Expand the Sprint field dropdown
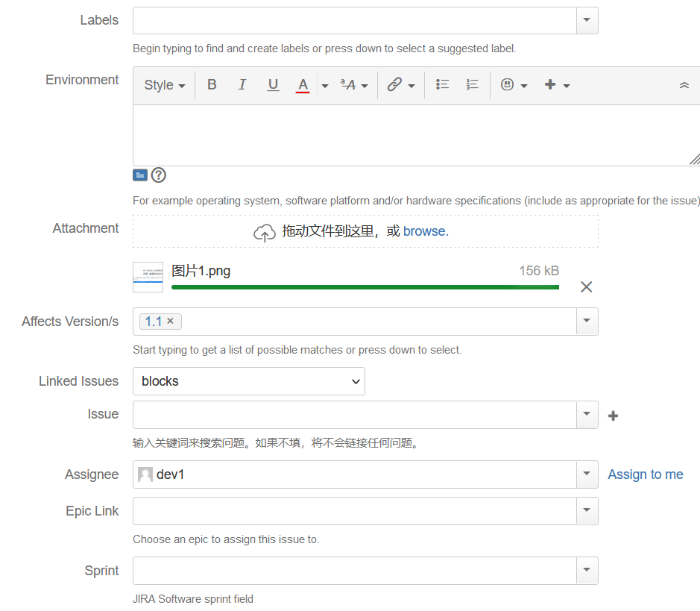Viewport: 700px width, 611px height. pyautogui.click(x=587, y=571)
